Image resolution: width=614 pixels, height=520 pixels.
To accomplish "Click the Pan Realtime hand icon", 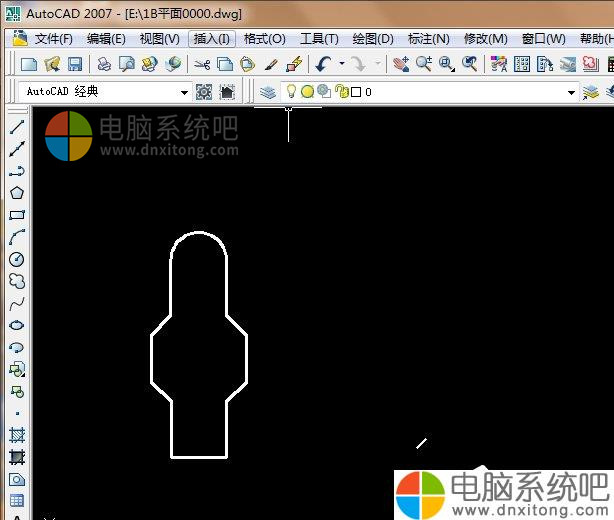I will [401, 64].
